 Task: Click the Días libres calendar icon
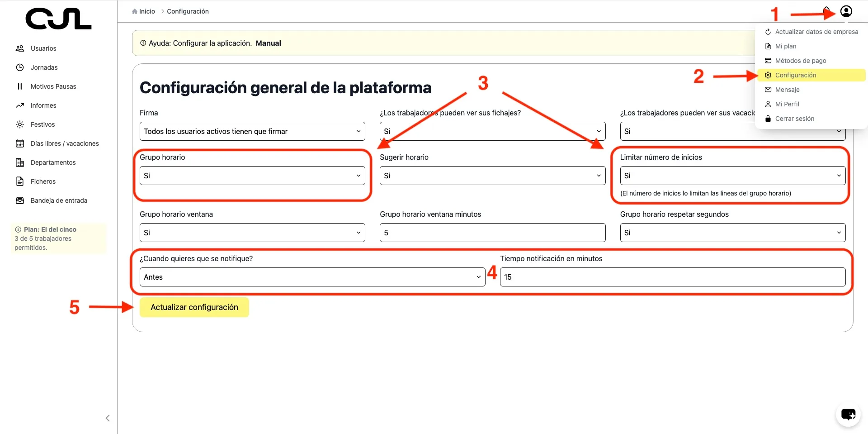pos(20,143)
